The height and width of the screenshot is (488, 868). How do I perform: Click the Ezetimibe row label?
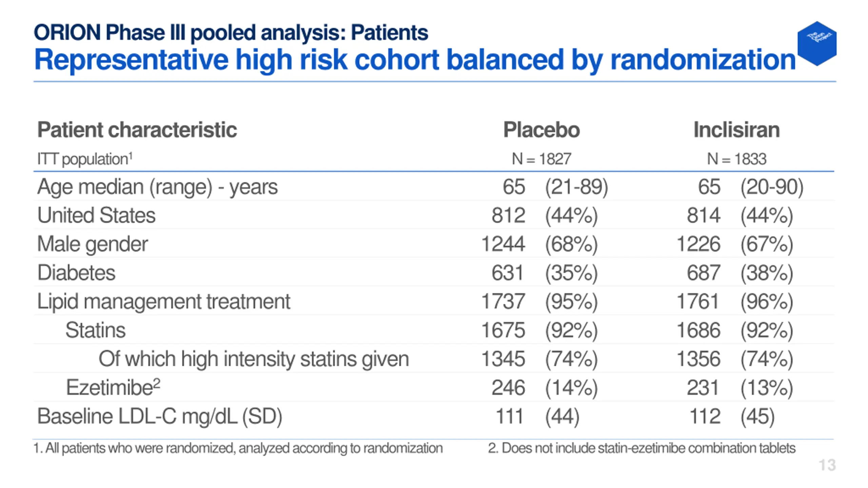tap(113, 387)
